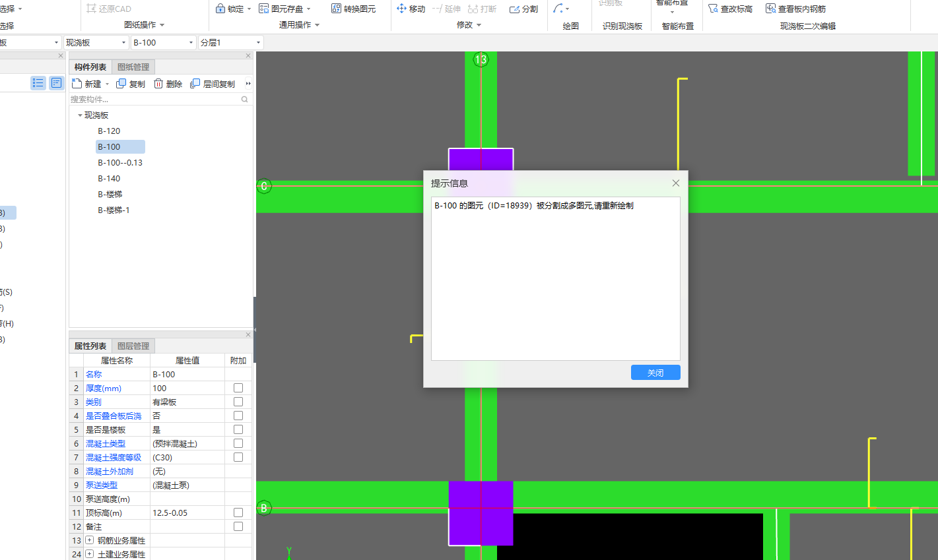Click the toolbar overflow arrows beside 层间复制
The width and height of the screenshot is (938, 560).
(x=248, y=84)
